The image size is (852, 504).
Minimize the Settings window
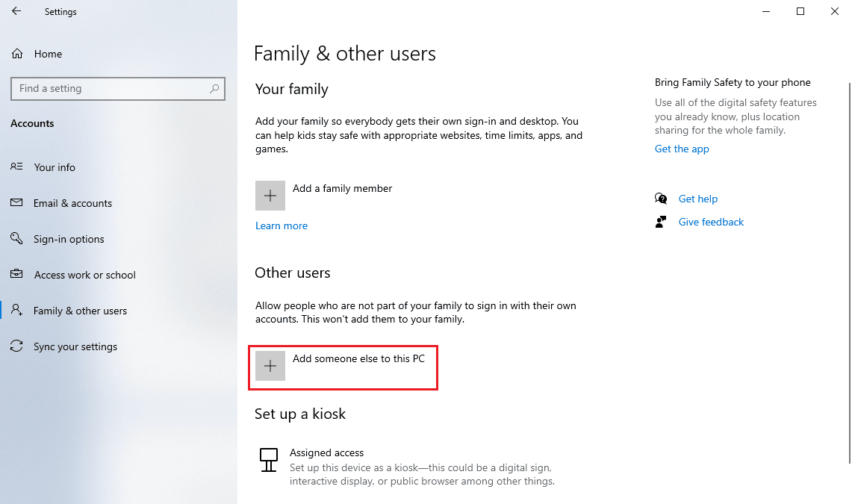pyautogui.click(x=766, y=11)
